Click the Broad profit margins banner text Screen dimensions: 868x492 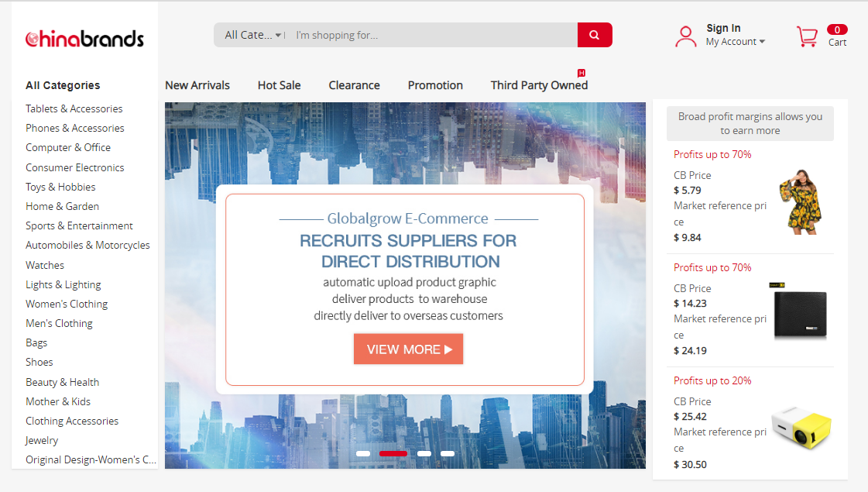click(750, 123)
